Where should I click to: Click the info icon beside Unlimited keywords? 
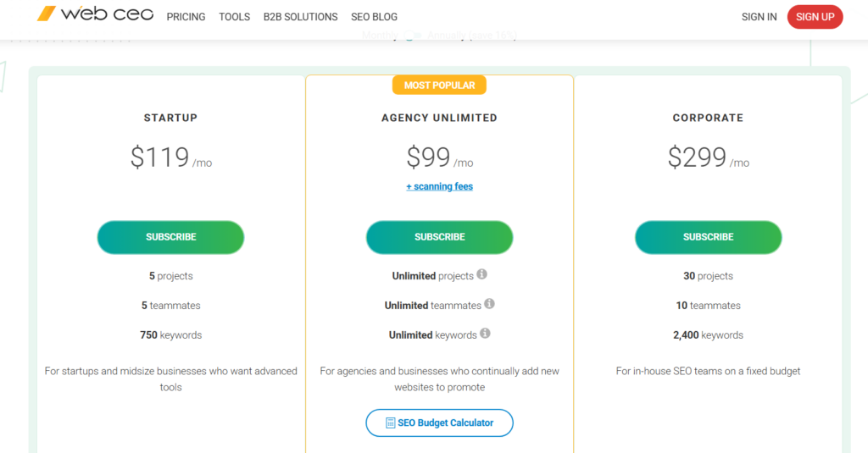click(485, 334)
